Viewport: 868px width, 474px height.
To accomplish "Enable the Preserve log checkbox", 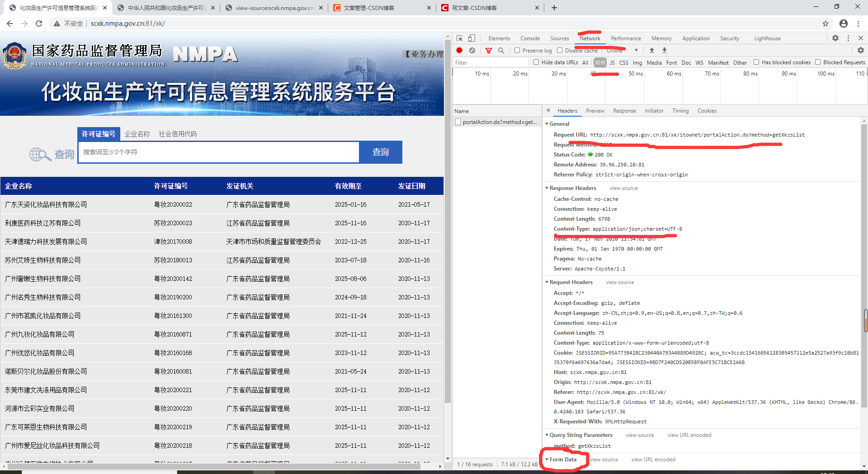I will [x=517, y=50].
